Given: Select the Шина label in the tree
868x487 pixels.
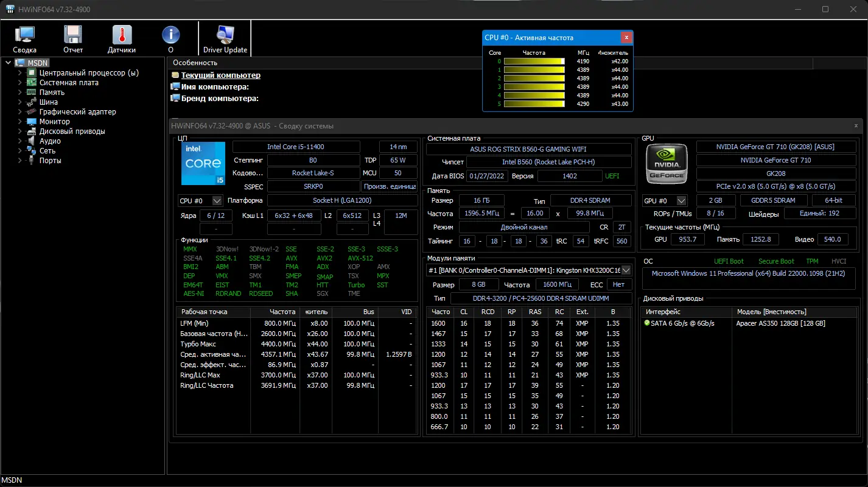Looking at the screenshot, I should click(49, 102).
